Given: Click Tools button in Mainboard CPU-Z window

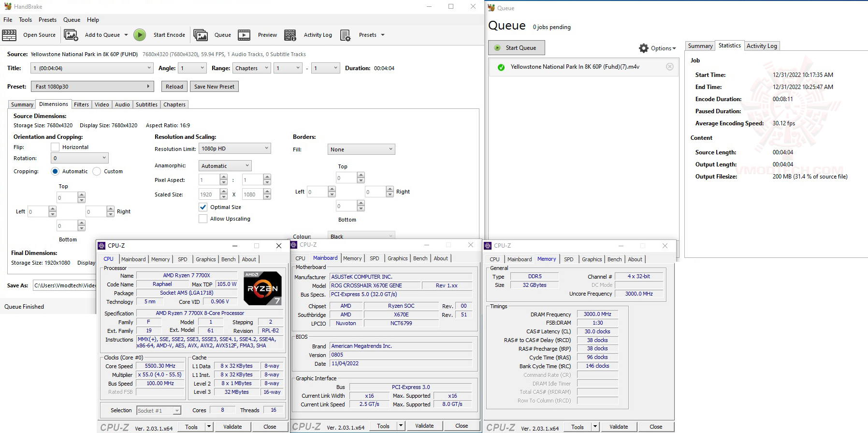Looking at the screenshot, I should (x=383, y=426).
